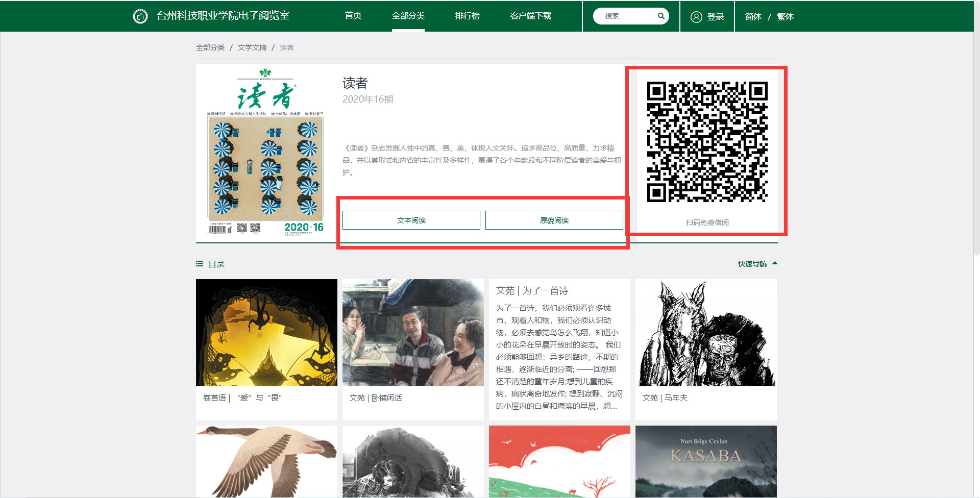
Task: Open the 卷首语 "爱"与"畏" article thumbnail
Action: 266,333
